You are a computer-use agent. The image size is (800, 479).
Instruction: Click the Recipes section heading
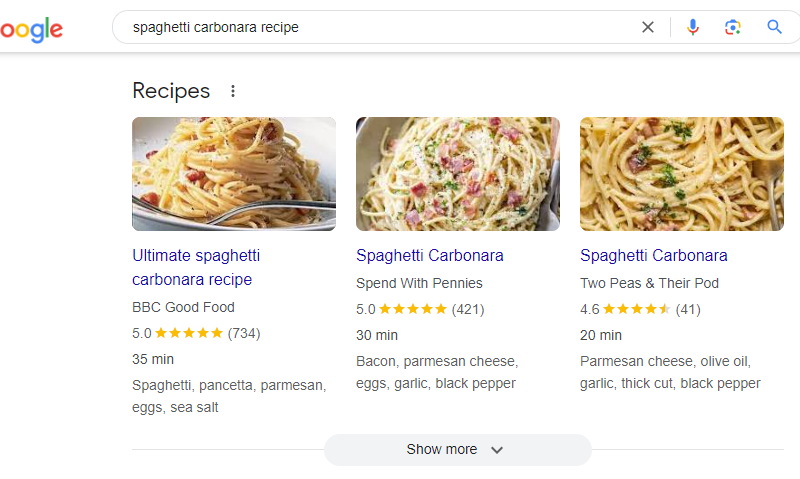tap(171, 91)
